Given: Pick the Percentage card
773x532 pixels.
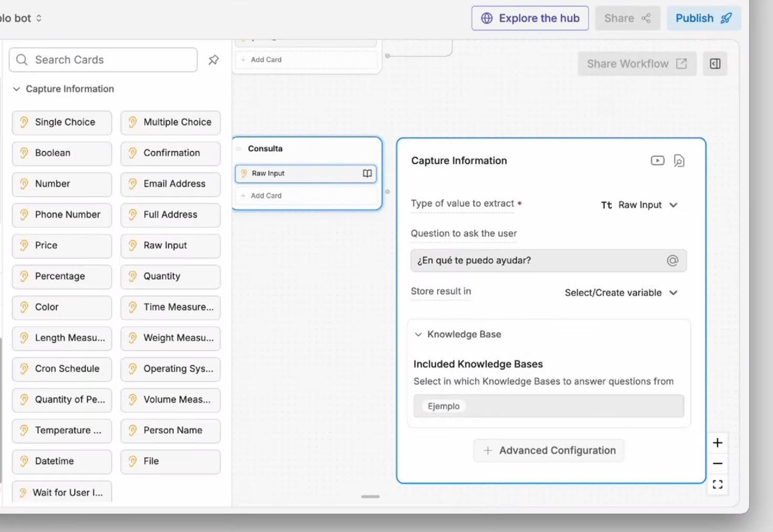Looking at the screenshot, I should point(62,277).
